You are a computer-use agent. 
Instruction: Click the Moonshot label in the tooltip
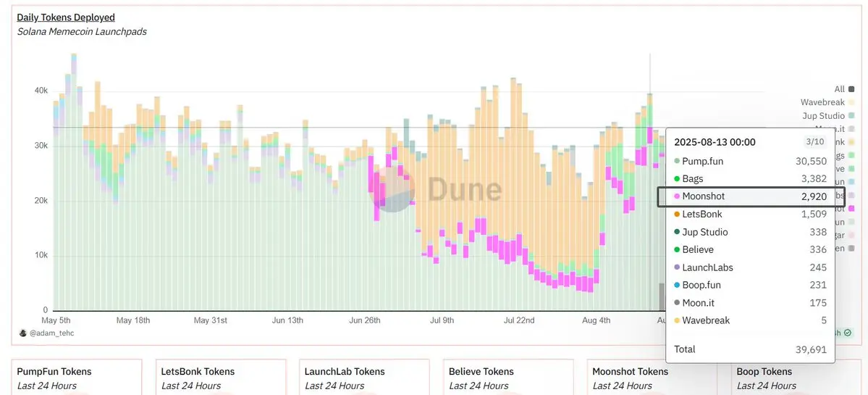703,196
